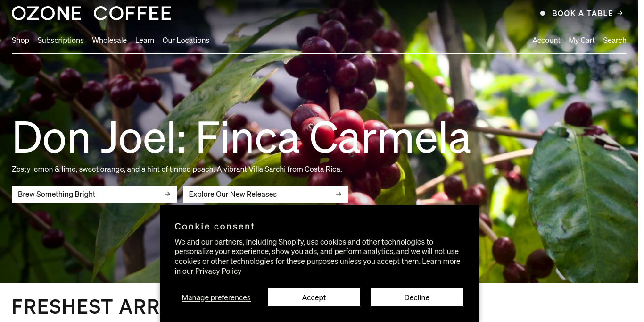
Task: Open the Learn navigation item
Action: (145, 40)
